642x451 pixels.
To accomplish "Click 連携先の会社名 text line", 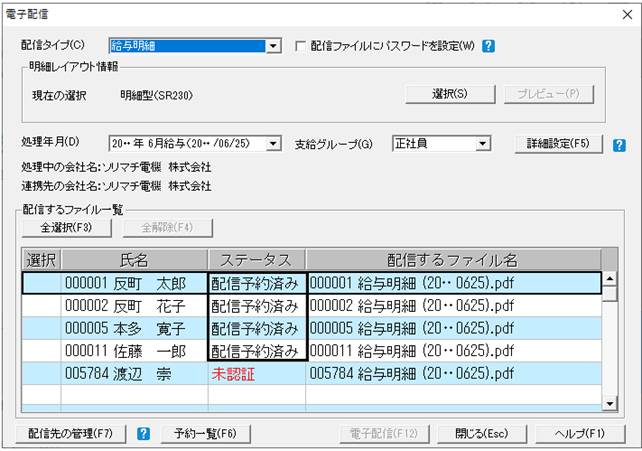I will click(x=116, y=186).
